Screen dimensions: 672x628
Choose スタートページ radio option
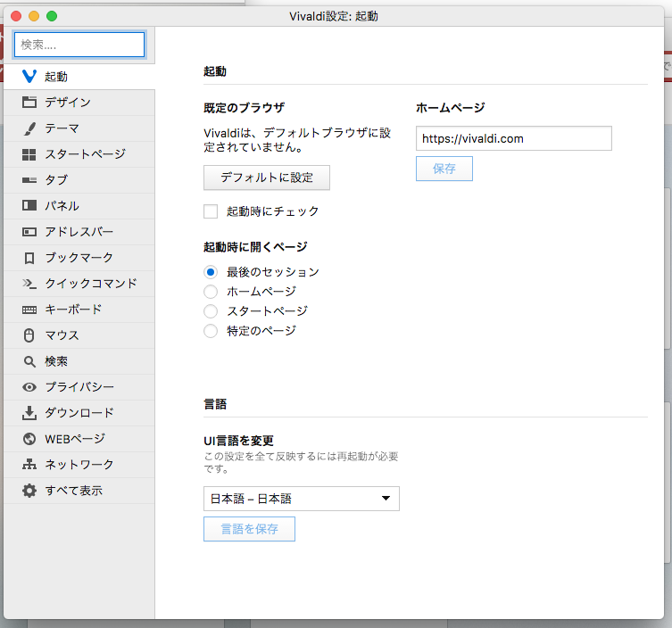pyautogui.click(x=211, y=311)
